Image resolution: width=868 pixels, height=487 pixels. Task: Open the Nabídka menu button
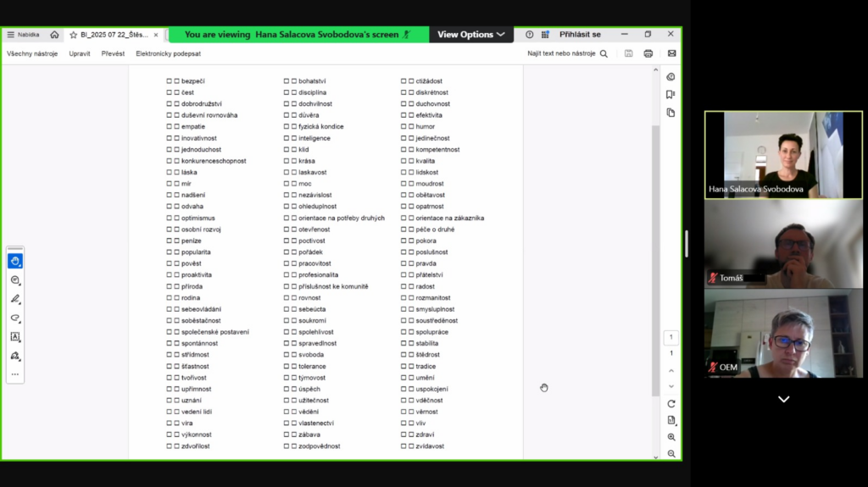coord(23,35)
